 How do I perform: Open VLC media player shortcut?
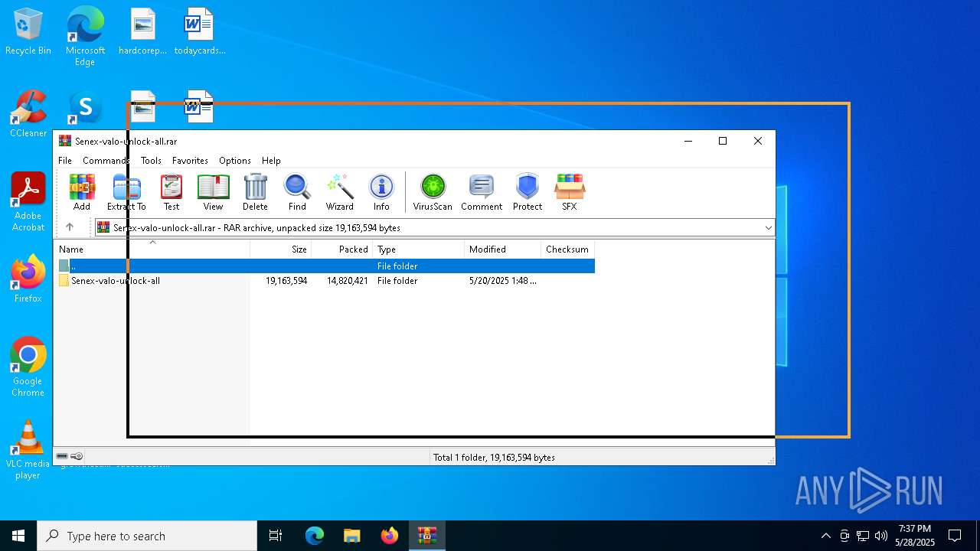pyautogui.click(x=28, y=450)
